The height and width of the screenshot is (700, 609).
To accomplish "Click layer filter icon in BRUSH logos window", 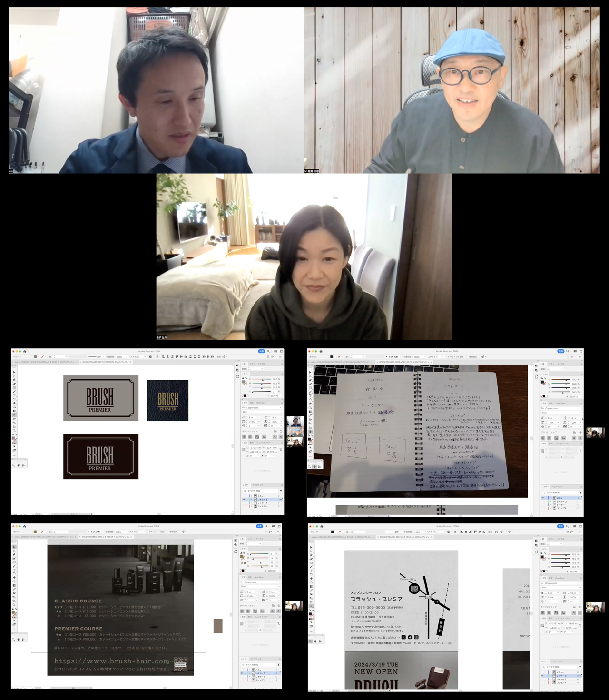I will tap(281, 491).
